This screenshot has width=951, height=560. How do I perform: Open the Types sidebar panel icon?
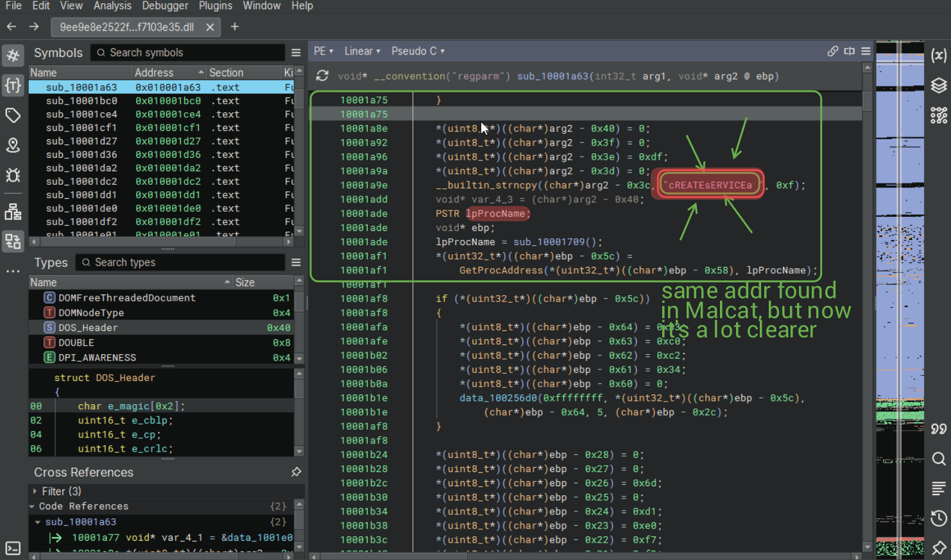point(13,85)
